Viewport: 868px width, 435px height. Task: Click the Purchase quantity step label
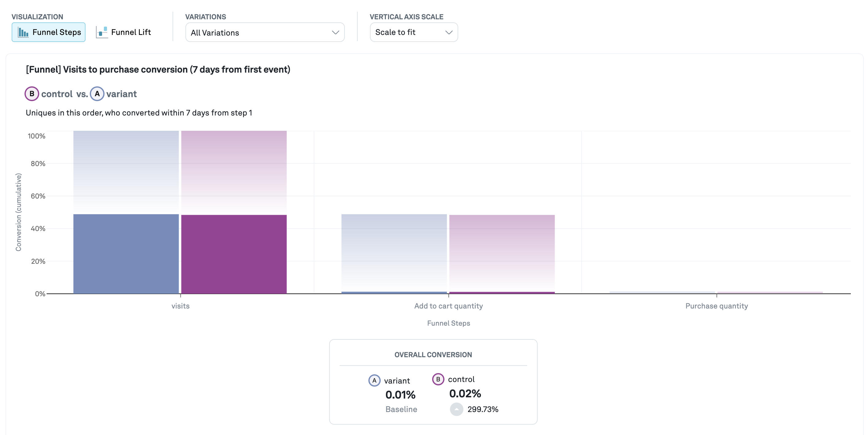pos(716,306)
